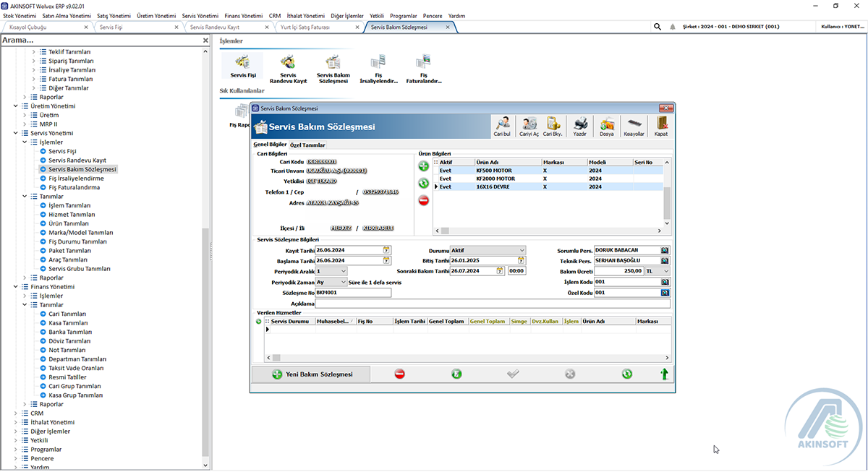Click the Cari bul toolbar icon

click(502, 126)
